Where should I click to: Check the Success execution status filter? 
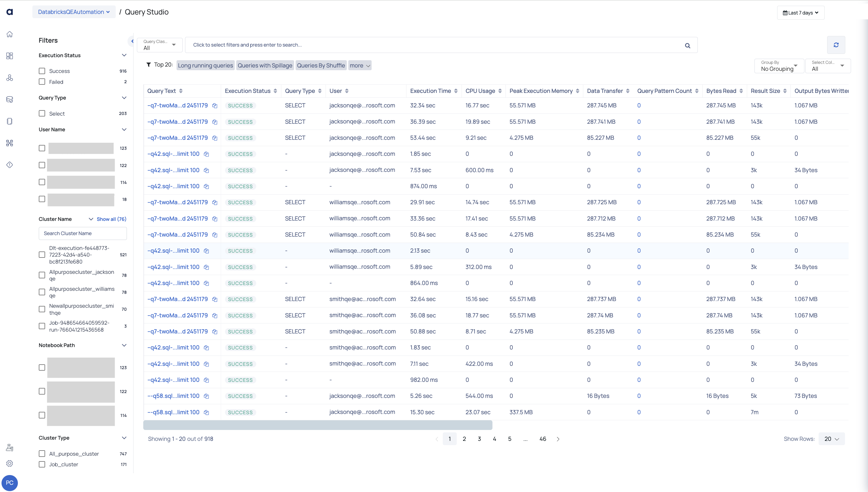tap(42, 71)
